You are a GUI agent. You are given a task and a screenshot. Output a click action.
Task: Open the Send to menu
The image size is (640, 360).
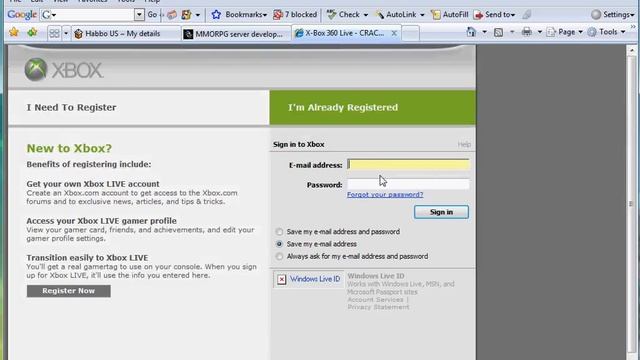[x=494, y=15]
